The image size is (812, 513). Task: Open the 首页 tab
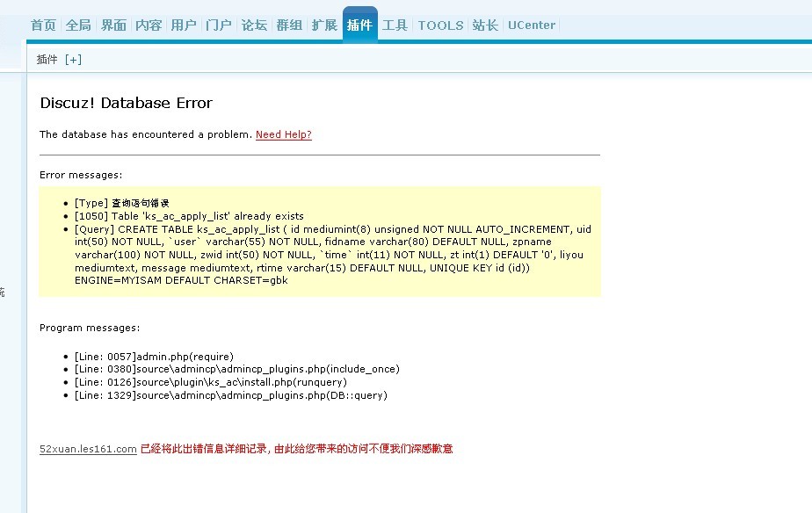click(43, 25)
